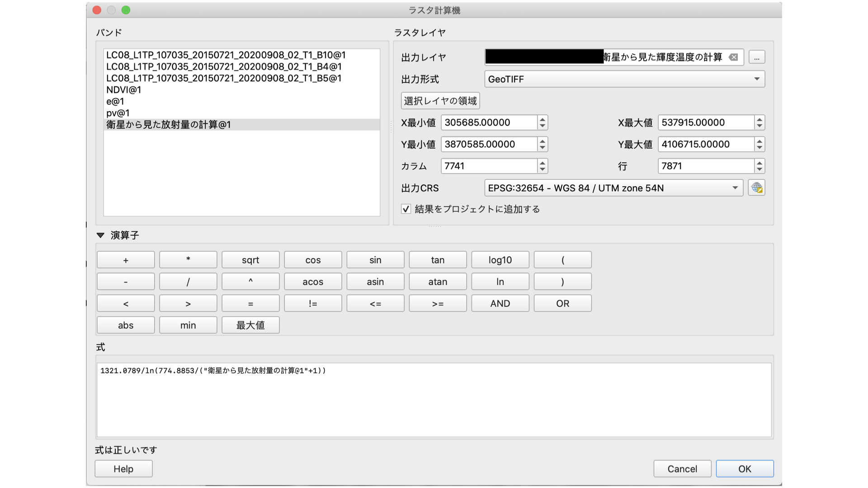Click the Y最大値 value field

pos(706,144)
